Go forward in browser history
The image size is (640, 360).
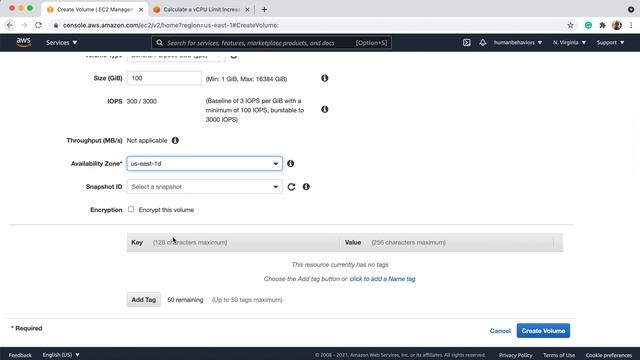pos(24,25)
